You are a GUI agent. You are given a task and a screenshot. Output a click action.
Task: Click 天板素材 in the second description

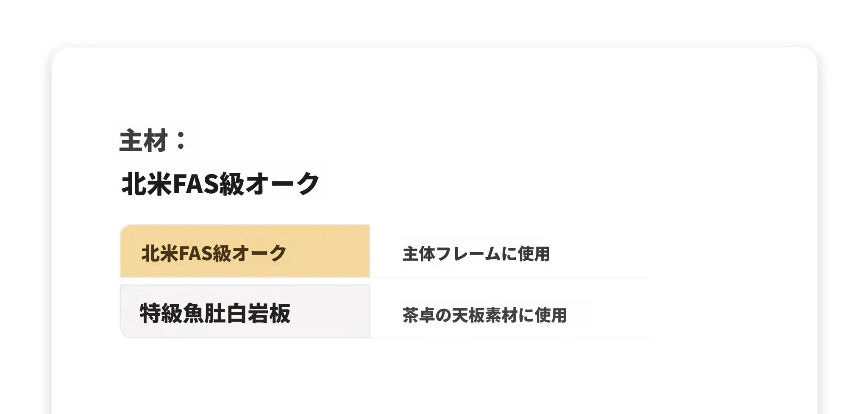pyautogui.click(x=484, y=315)
